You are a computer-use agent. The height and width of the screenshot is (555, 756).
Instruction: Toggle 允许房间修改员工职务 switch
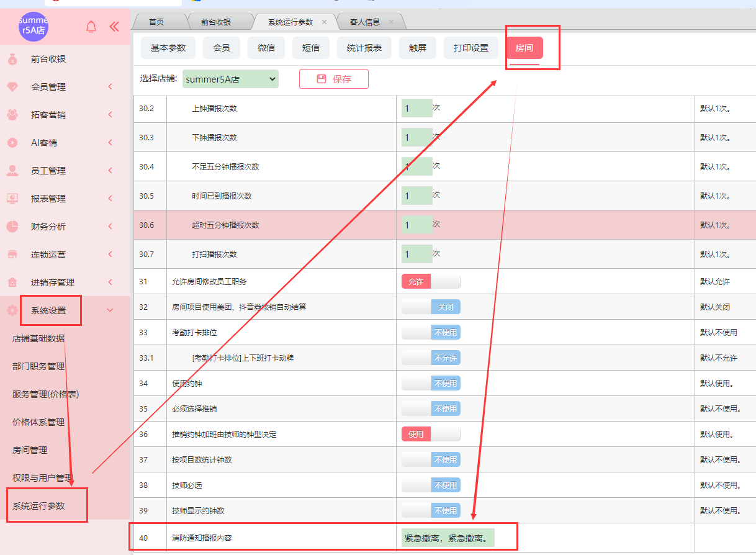click(x=431, y=282)
